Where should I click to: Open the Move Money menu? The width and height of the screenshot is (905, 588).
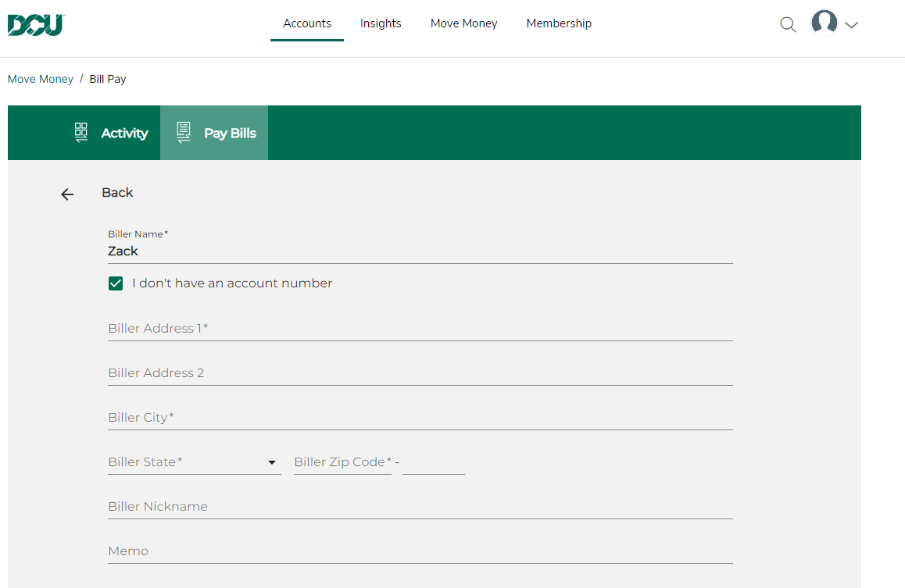click(x=463, y=23)
